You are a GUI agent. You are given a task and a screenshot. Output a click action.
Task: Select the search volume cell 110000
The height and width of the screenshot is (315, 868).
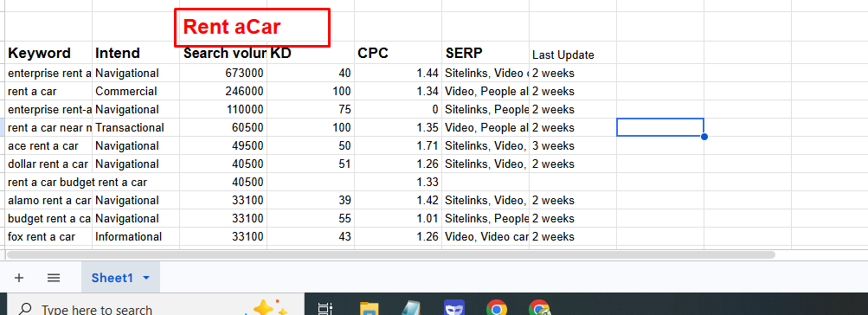point(223,110)
